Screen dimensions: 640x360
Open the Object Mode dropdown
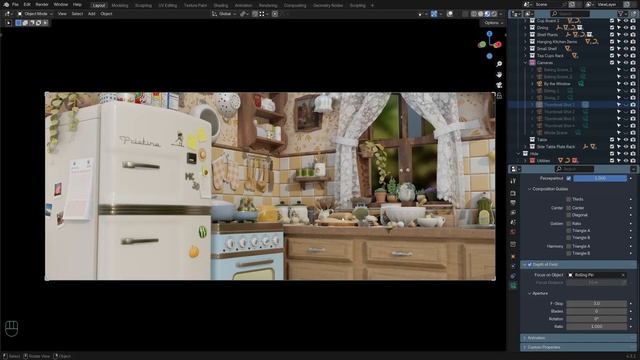point(35,14)
